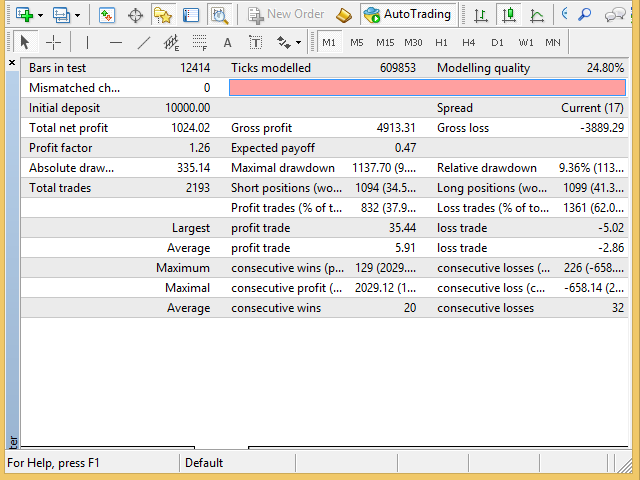This screenshot has width=640, height=480.
Task: Select the Fibonacci retracement tool
Action: (x=199, y=42)
